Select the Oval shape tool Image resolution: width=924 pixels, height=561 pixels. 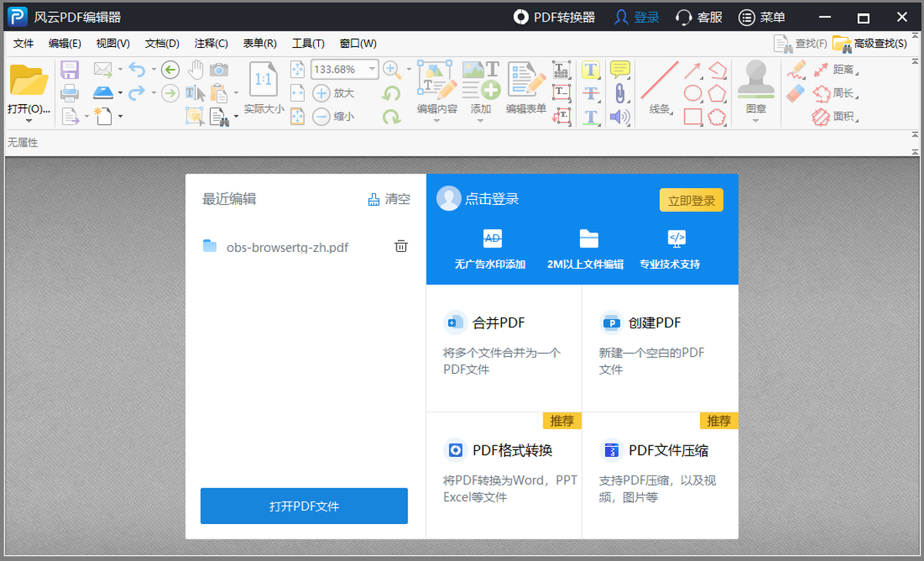(692, 93)
